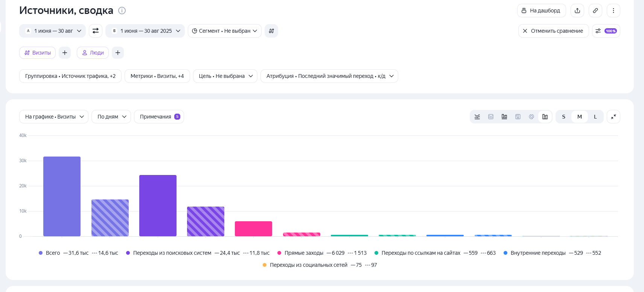The image size is (644, 292).
Task: Switch chart to bar chart with baseline view
Action: [x=504, y=117]
